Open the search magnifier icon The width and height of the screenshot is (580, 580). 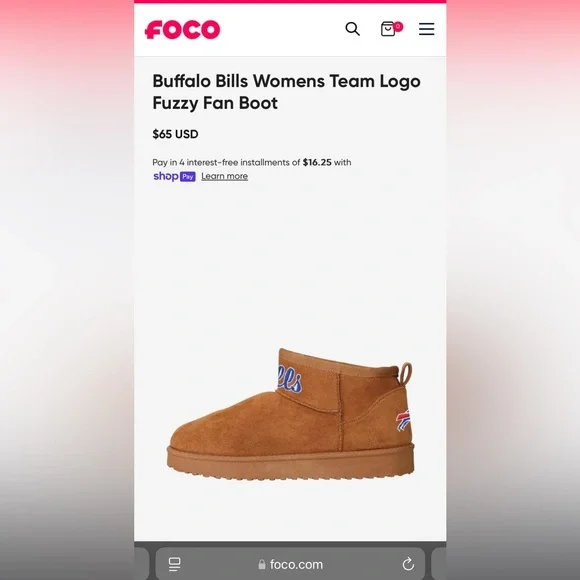coord(352,29)
